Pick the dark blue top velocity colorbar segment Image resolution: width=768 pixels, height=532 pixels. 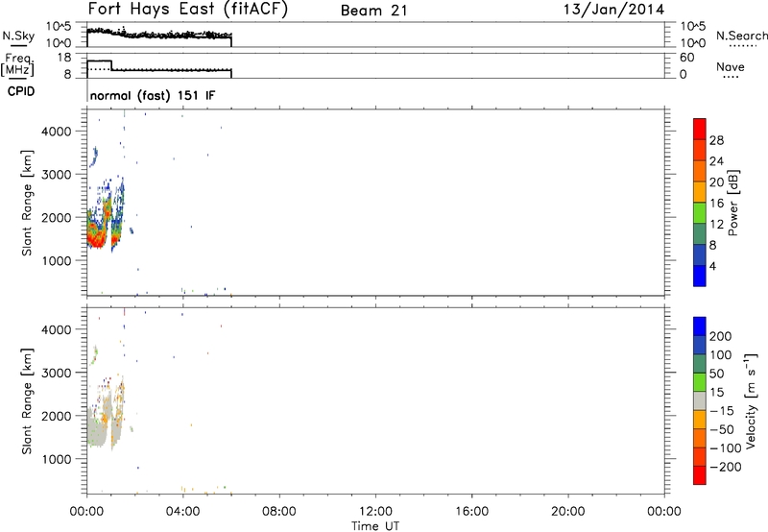(x=700, y=326)
